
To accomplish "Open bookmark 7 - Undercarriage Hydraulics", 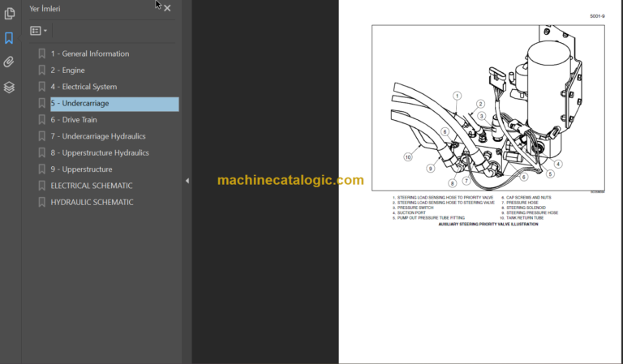I will click(98, 136).
